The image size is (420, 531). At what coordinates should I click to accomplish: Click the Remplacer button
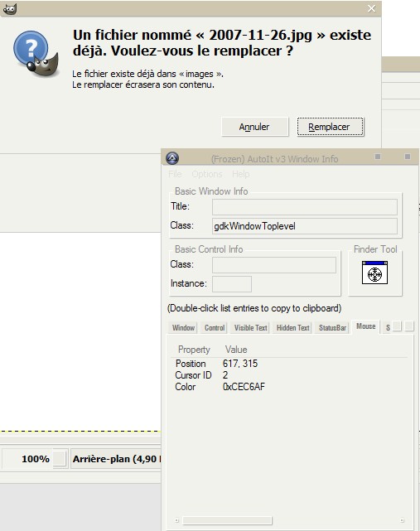(x=331, y=127)
